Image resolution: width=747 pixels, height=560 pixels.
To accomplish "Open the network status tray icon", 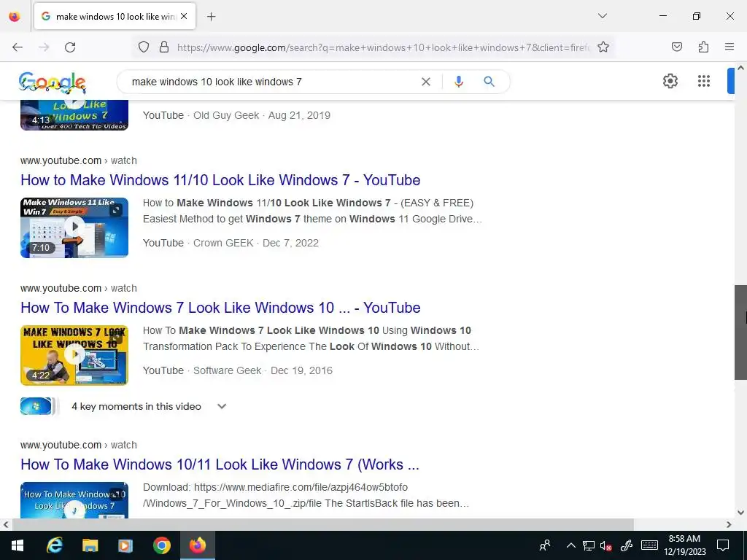I will point(589,545).
